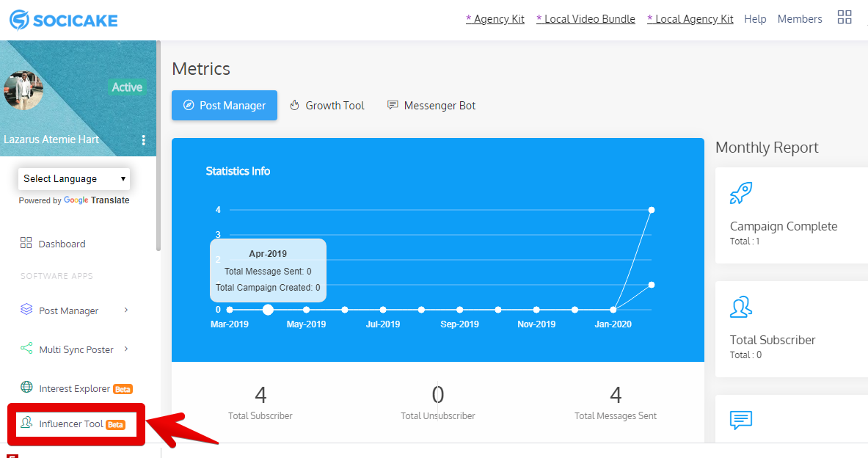Open the Local Video Bundle link

coord(586,19)
